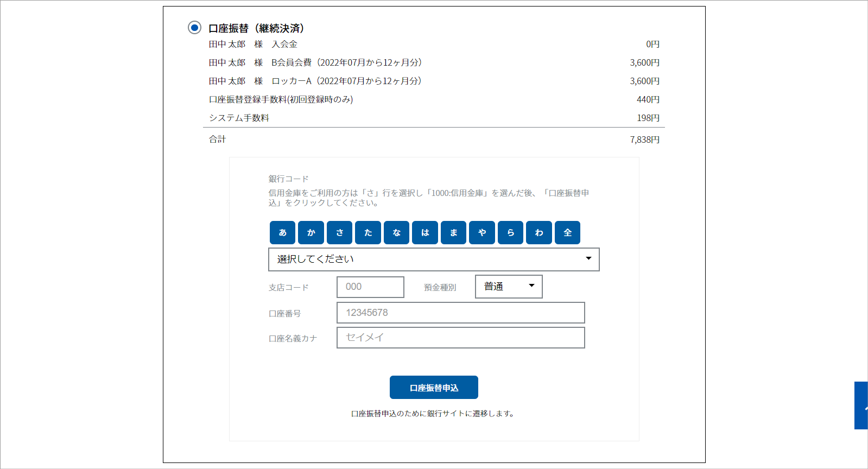Select the 口座振替 (継続決済) radio button
This screenshot has width=868, height=469.
coord(194,28)
